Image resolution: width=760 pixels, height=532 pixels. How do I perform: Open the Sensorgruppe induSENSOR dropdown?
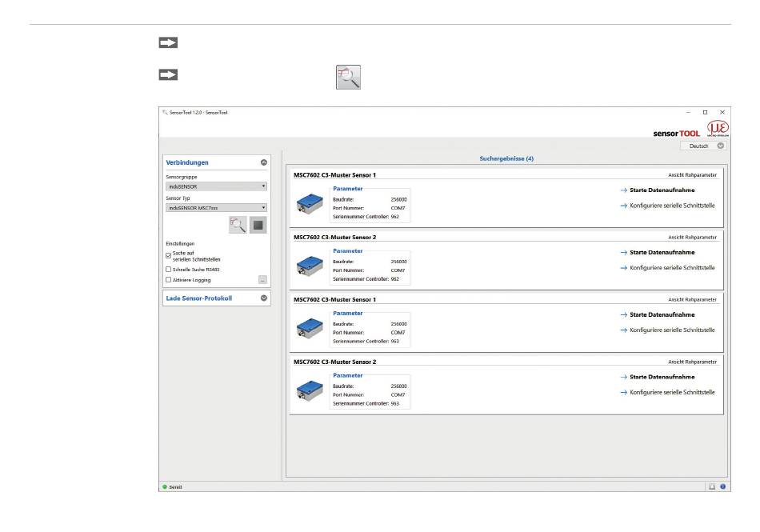216,186
